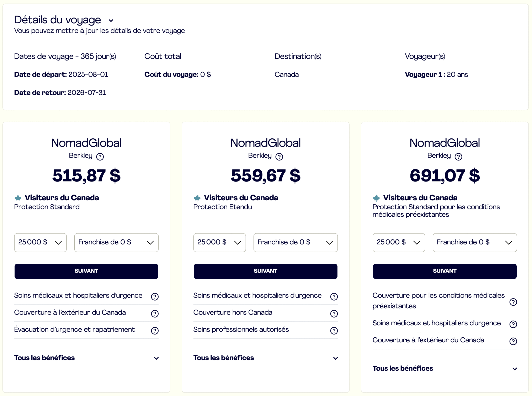The image size is (532, 396).
Task: Click the Coût du voyage 0 $ value
Action: pyautogui.click(x=206, y=75)
